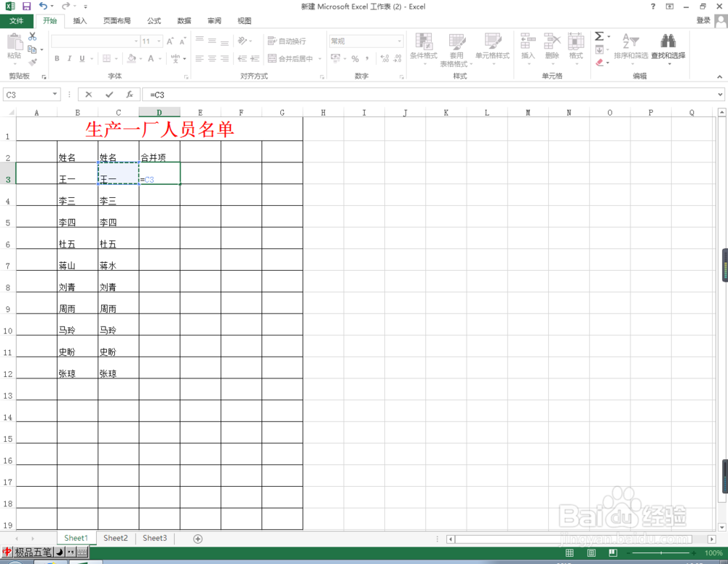The height and width of the screenshot is (564, 728).
Task: Click the text orientation icon
Action: (242, 41)
